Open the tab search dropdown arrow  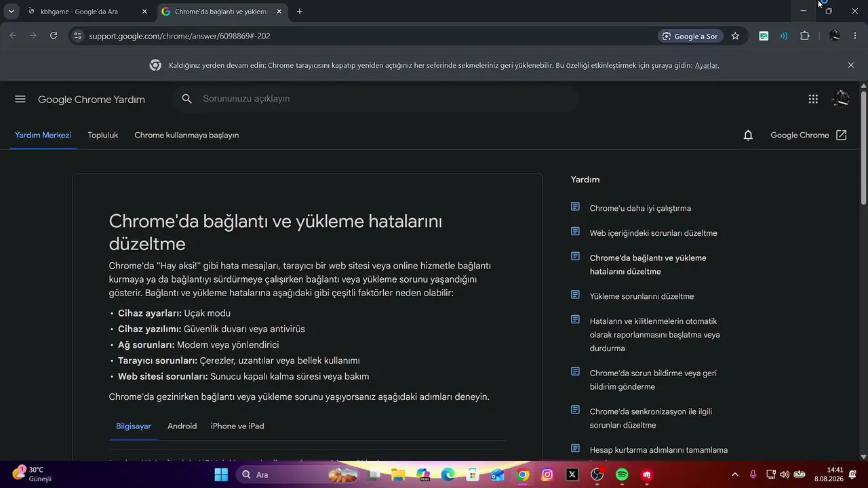pyautogui.click(x=11, y=12)
